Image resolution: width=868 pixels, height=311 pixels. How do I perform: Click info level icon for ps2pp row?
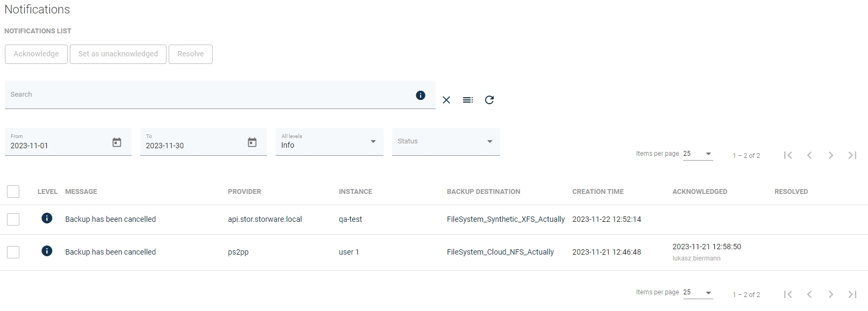pos(47,251)
